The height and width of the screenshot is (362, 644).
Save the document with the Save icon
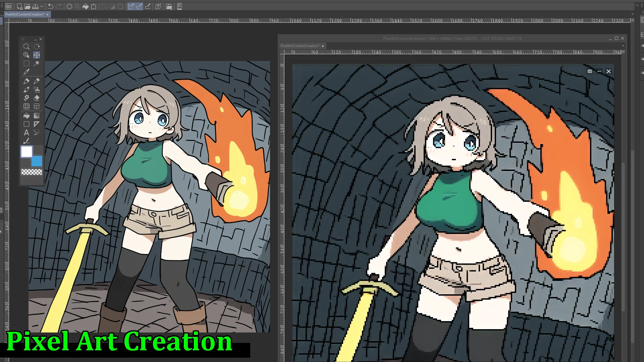(35, 6)
